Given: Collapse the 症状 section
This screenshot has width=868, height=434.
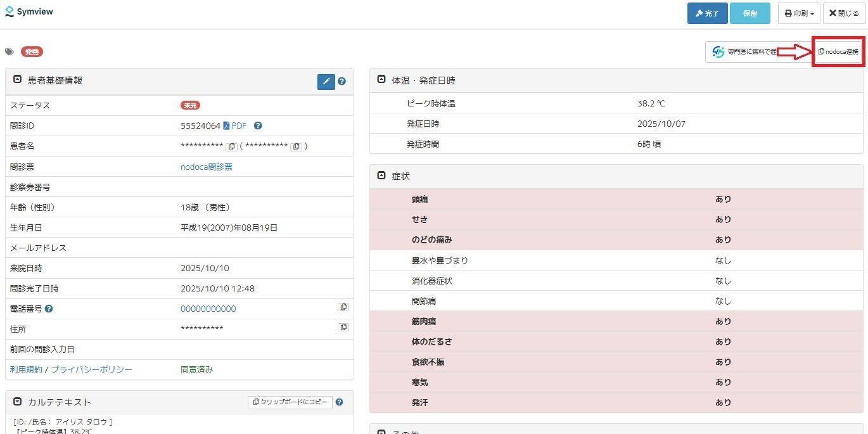Looking at the screenshot, I should tap(381, 176).
